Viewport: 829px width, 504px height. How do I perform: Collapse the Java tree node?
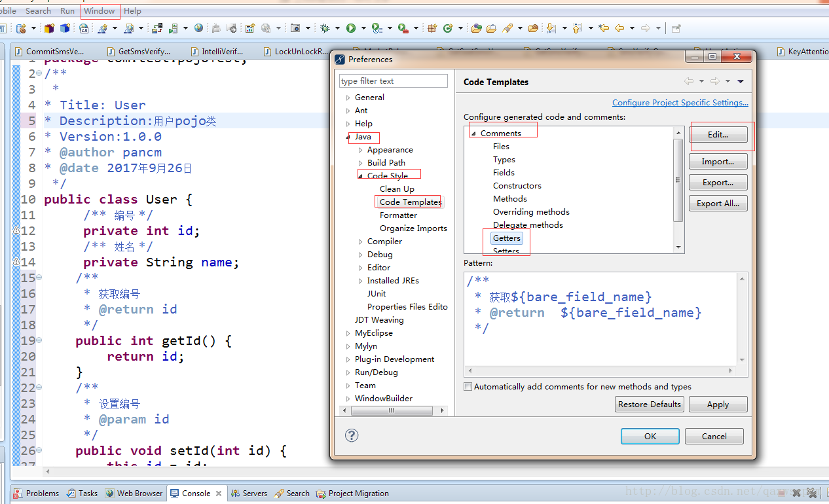click(x=348, y=137)
